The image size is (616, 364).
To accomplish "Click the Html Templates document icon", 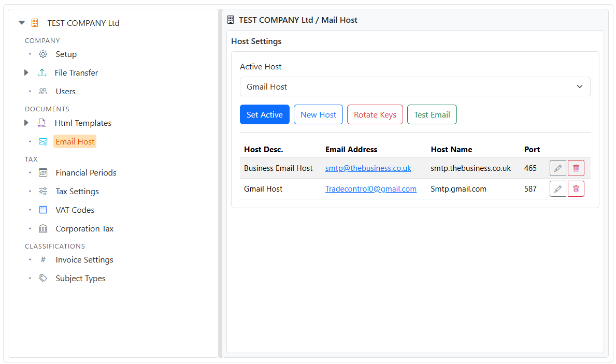I will pyautogui.click(x=42, y=123).
